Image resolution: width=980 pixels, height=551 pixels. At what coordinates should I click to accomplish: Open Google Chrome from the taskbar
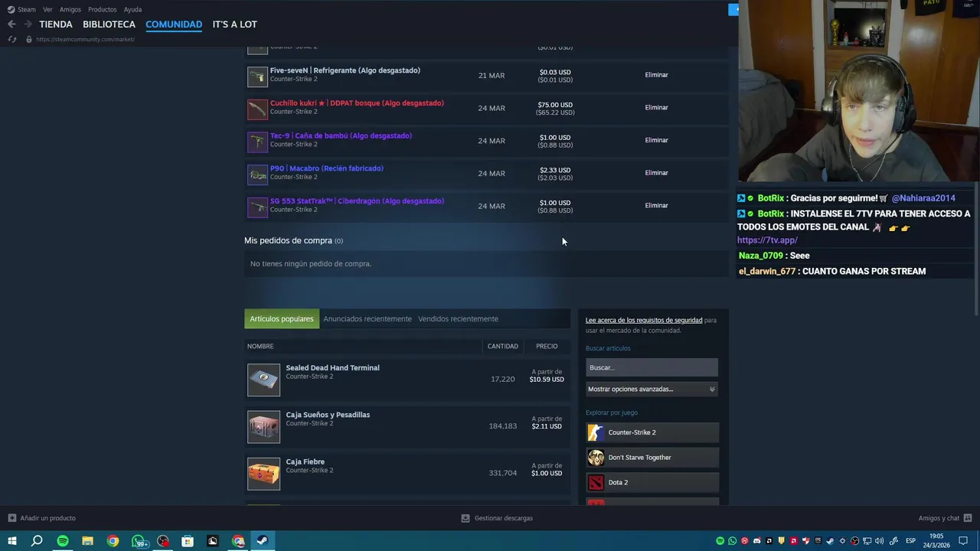pyautogui.click(x=113, y=541)
